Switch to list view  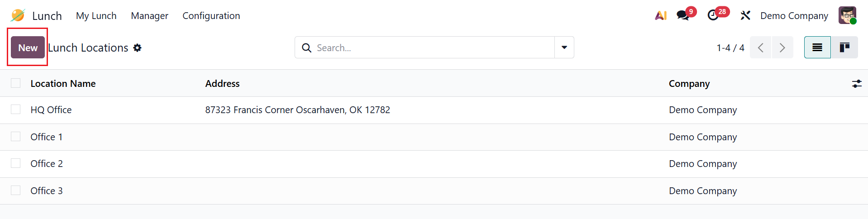pyautogui.click(x=817, y=48)
